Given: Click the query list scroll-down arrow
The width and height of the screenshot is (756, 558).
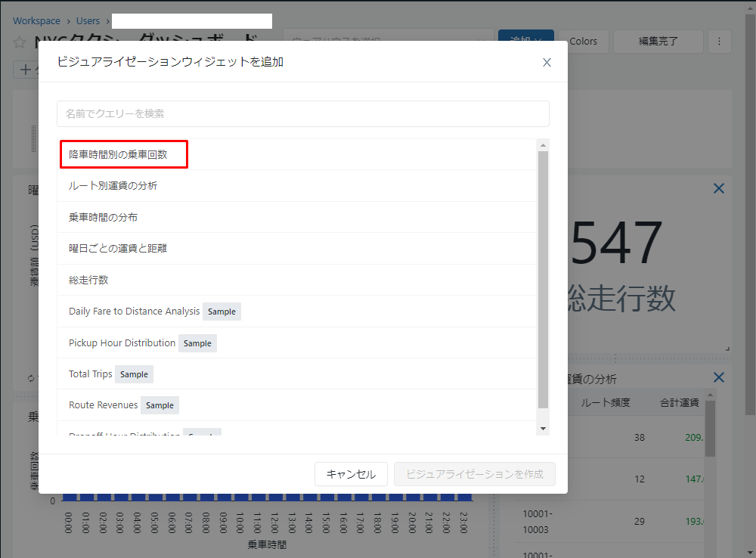Looking at the screenshot, I should point(543,429).
